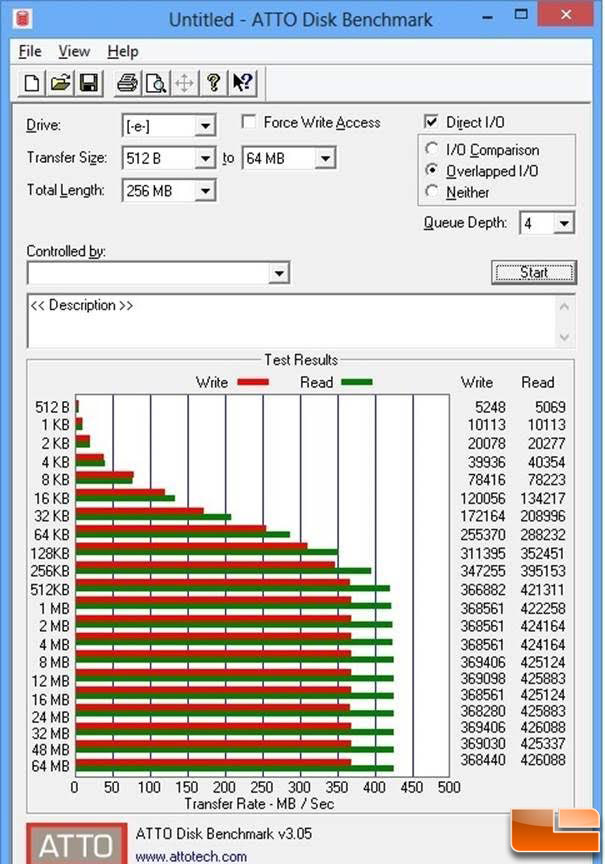Click the Description scrollbar down arrow
The height and width of the screenshot is (864, 605).
coord(564,336)
